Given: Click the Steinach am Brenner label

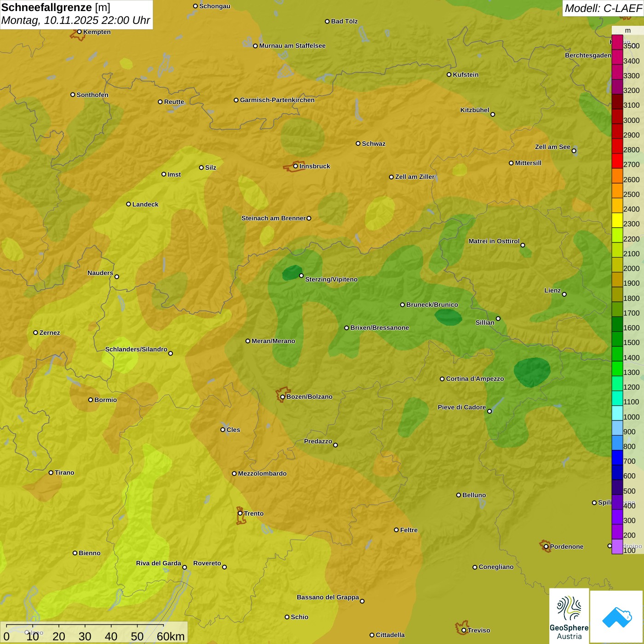Looking at the screenshot, I should click(x=273, y=218).
